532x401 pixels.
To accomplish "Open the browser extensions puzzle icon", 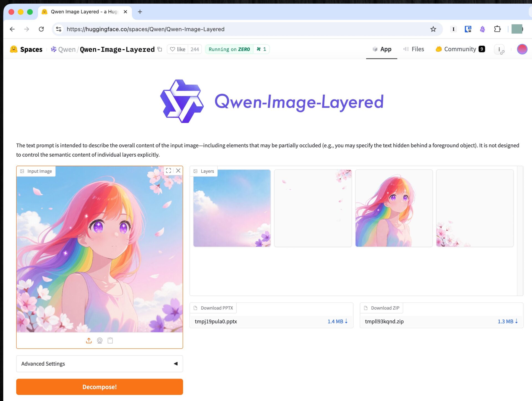I will [x=497, y=29].
